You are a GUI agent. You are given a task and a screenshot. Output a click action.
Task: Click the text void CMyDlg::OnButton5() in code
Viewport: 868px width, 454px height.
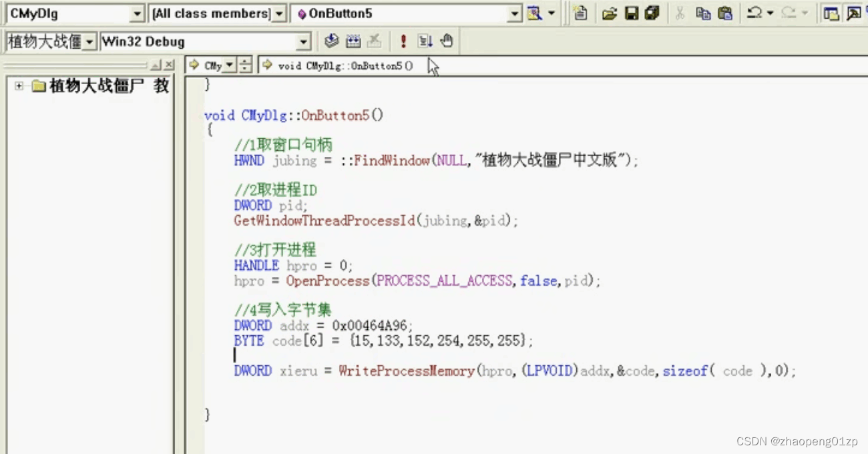[x=294, y=116]
